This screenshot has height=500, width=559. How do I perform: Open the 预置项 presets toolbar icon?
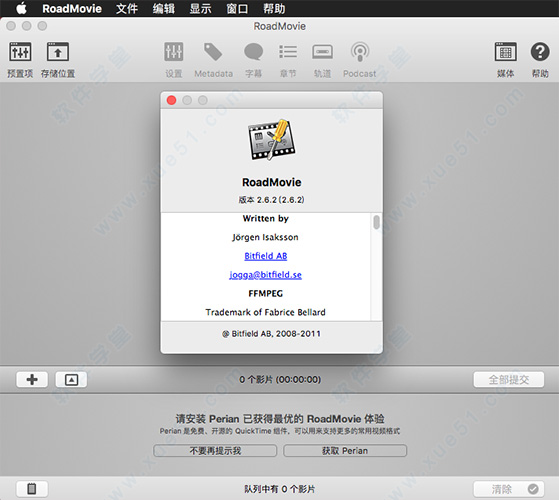20,52
